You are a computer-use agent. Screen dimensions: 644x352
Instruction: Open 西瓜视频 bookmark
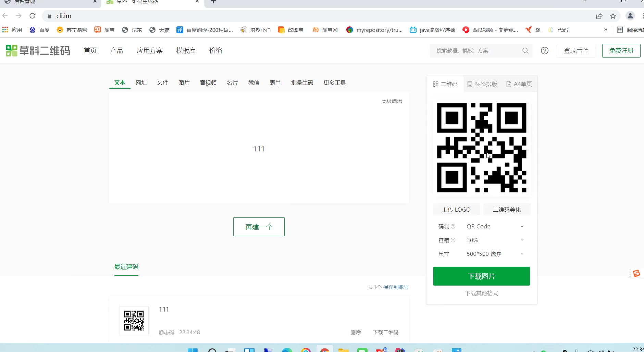click(x=490, y=30)
